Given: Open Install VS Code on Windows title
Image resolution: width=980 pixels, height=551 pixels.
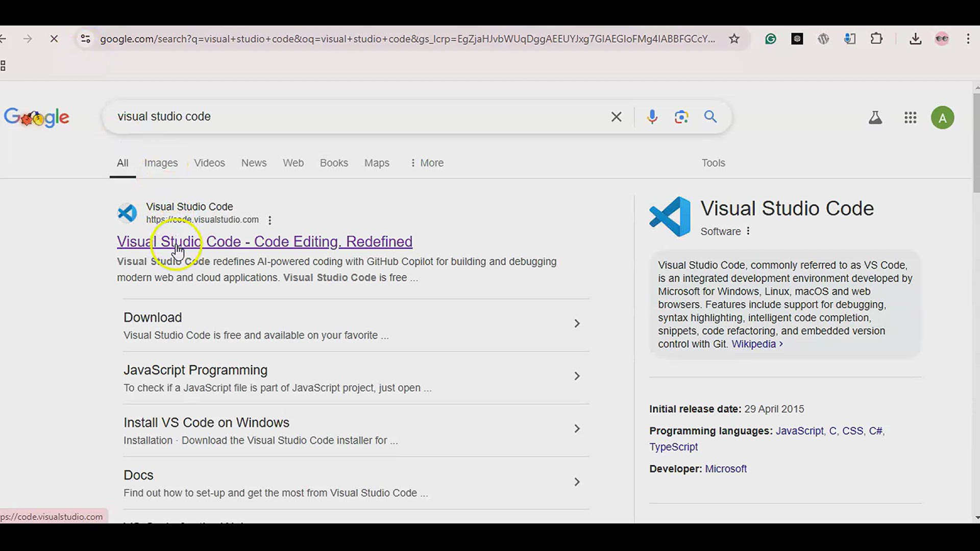Looking at the screenshot, I should pos(206,422).
